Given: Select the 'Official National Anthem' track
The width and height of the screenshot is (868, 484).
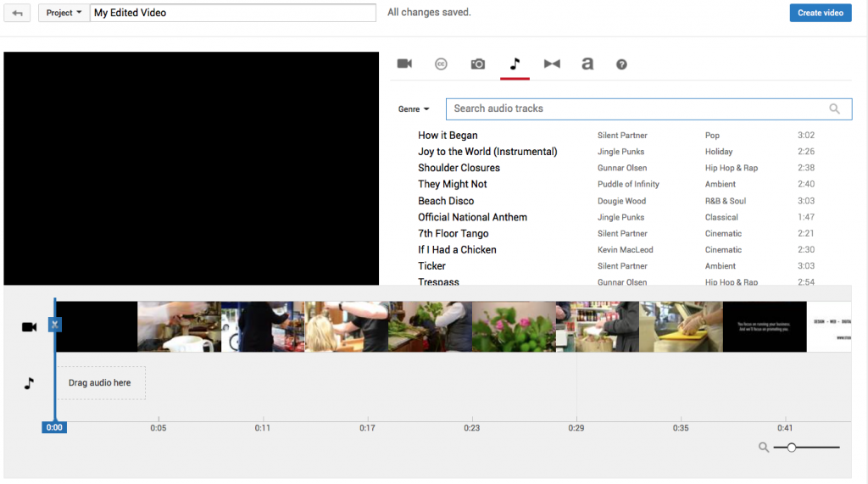Looking at the screenshot, I should [473, 217].
